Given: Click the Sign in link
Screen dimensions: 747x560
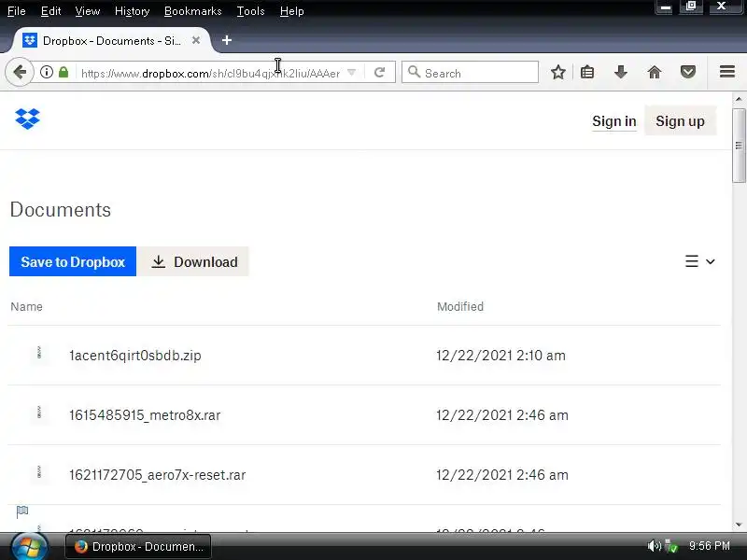Looking at the screenshot, I should [x=614, y=121].
